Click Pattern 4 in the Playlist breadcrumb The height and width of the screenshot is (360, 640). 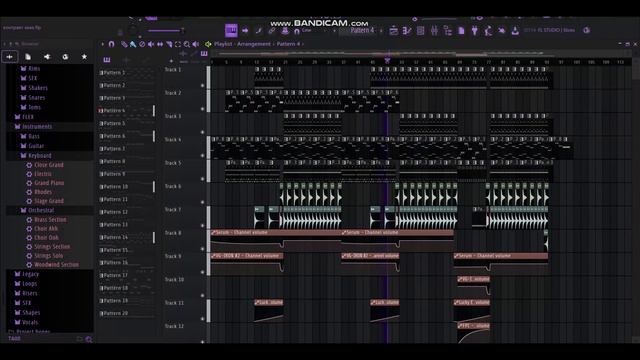click(288, 44)
